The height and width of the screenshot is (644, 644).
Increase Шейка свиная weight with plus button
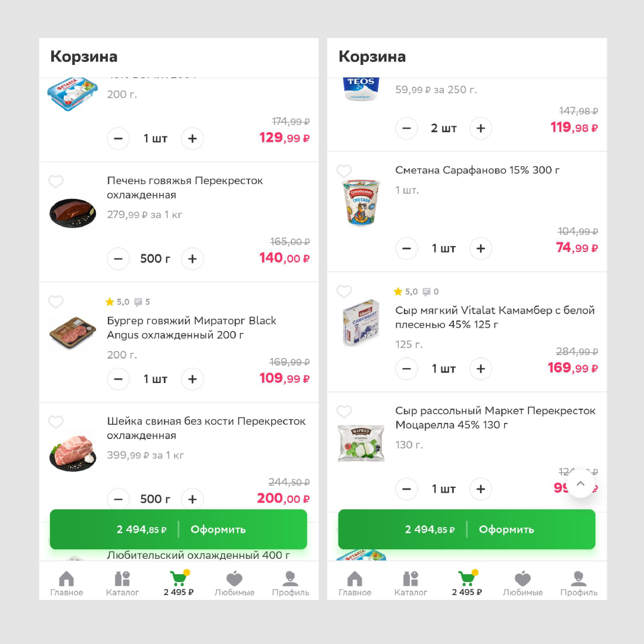192,499
